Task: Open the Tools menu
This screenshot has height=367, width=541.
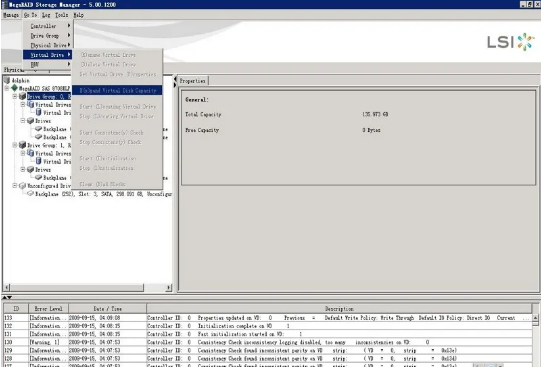Action: pos(62,15)
